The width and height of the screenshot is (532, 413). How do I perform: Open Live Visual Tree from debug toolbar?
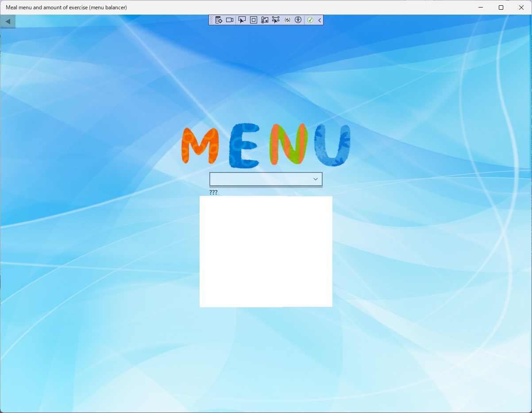(x=219, y=20)
